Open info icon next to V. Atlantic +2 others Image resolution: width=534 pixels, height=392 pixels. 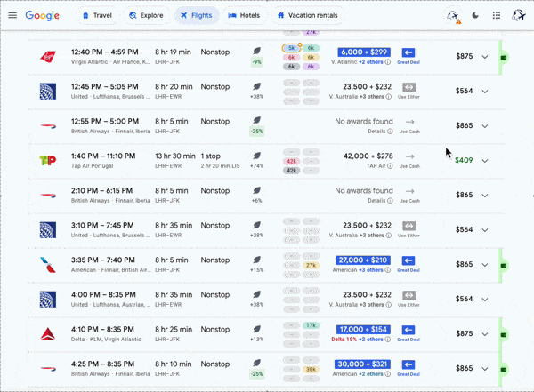[x=387, y=62]
